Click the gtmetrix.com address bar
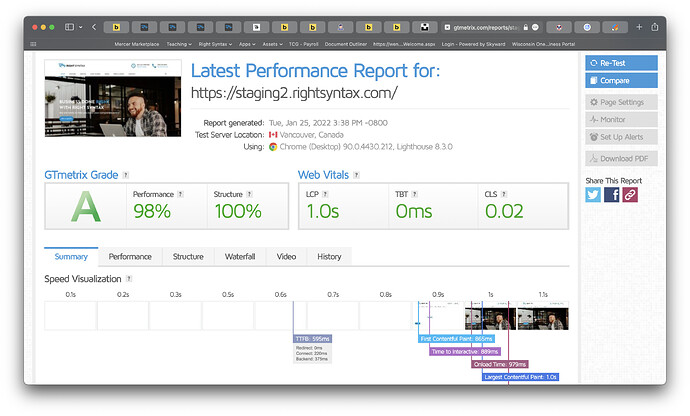 click(x=491, y=27)
